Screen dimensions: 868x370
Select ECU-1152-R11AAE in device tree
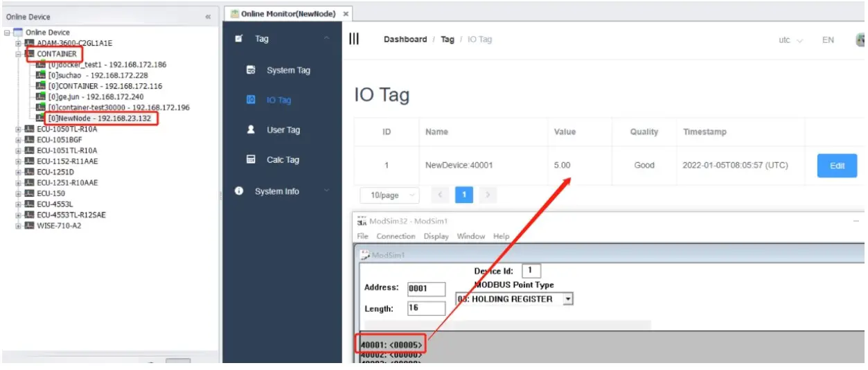click(x=67, y=161)
